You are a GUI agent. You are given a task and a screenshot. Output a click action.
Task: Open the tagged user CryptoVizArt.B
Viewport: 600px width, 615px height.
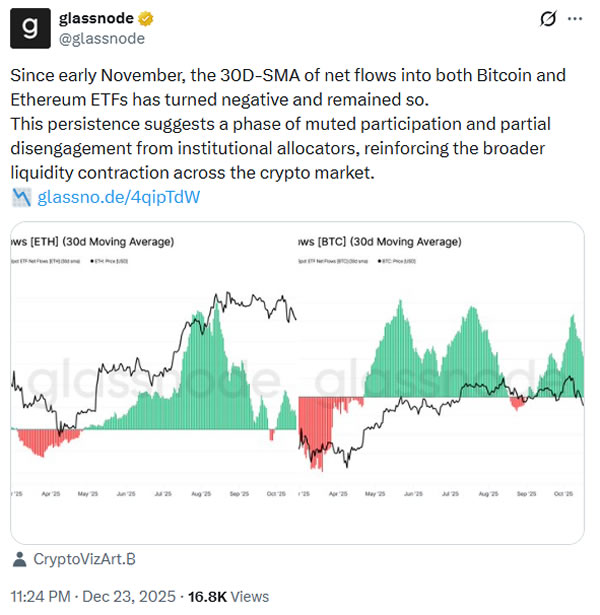coord(86,558)
